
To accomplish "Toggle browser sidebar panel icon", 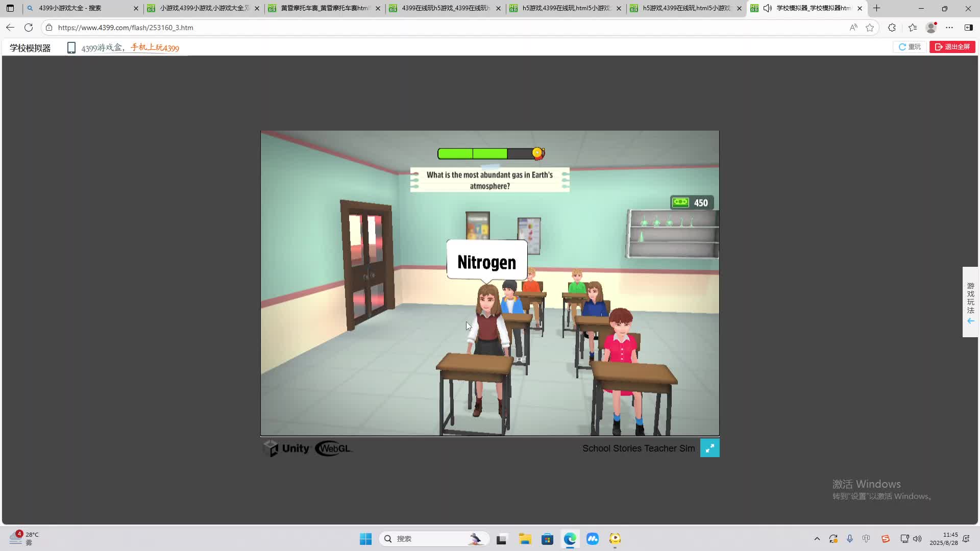I will pos(968,28).
